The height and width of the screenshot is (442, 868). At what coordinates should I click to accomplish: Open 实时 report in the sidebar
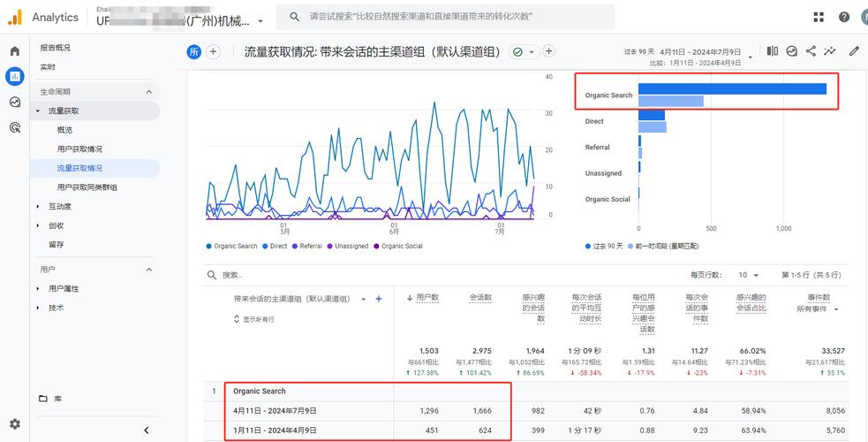[48, 67]
